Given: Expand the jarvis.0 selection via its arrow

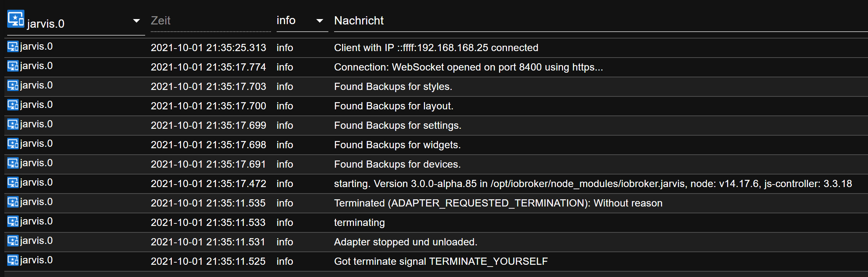Looking at the screenshot, I should pos(137,21).
